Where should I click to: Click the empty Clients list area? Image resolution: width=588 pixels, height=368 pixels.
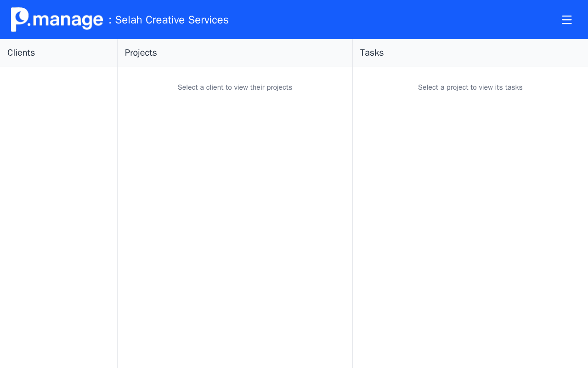58,207
